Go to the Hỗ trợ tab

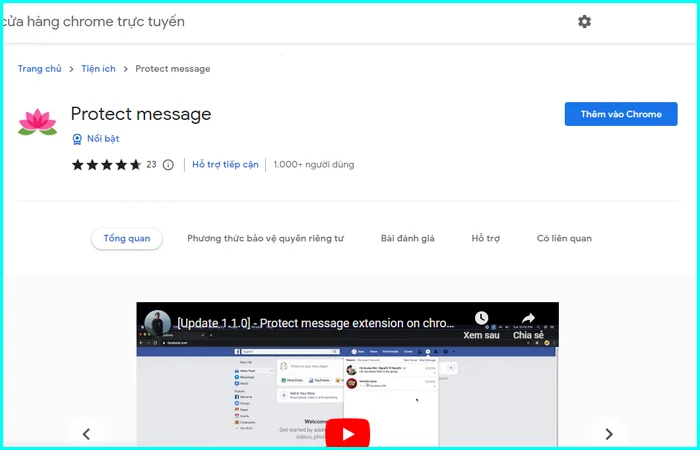(x=485, y=238)
